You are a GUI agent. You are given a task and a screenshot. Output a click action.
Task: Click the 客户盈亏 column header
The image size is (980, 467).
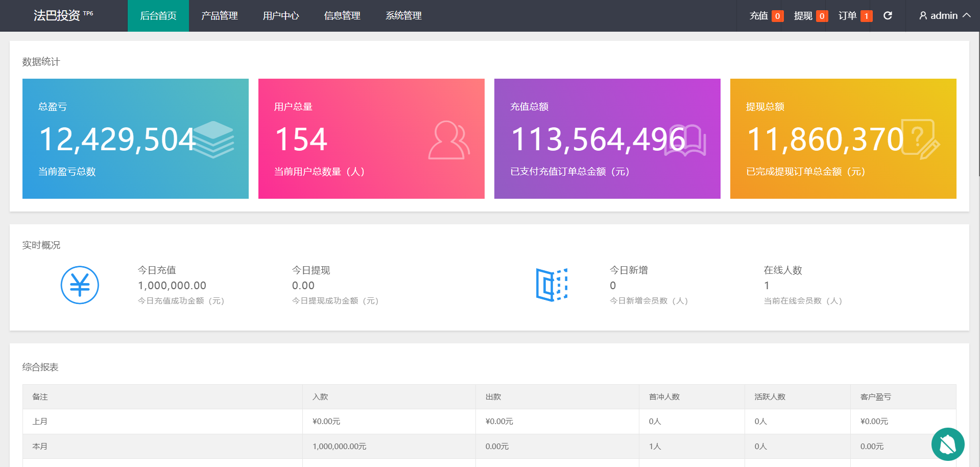coord(875,397)
